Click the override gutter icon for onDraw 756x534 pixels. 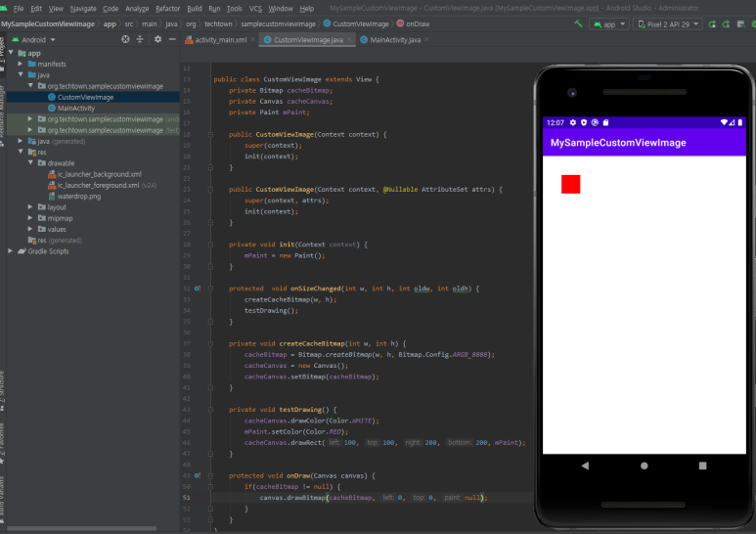[198, 475]
